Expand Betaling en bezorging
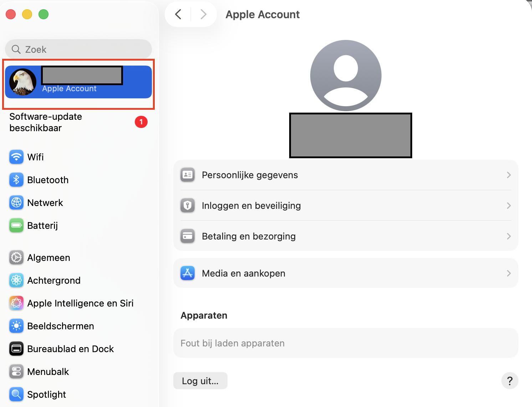This screenshot has height=407, width=532. [x=345, y=236]
